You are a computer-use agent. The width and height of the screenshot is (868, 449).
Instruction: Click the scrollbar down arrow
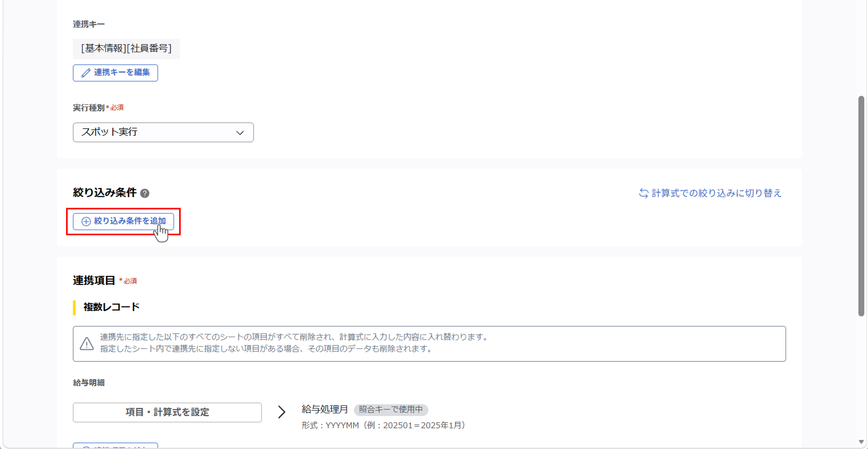pos(861,442)
